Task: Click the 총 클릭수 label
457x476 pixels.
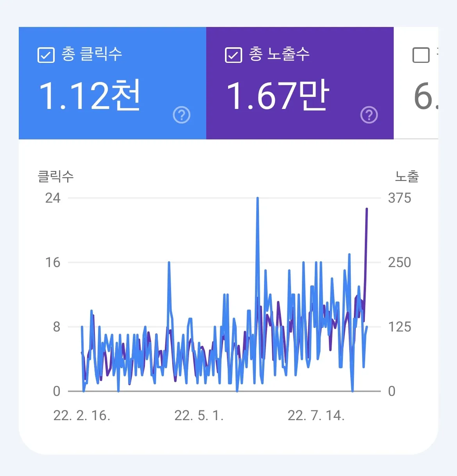Action: pyautogui.click(x=92, y=54)
